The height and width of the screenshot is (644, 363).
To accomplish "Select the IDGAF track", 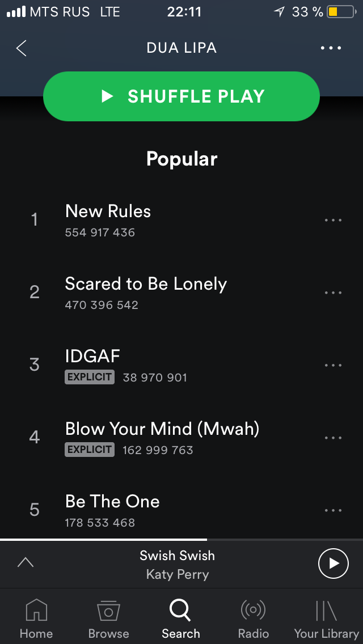I will [93, 357].
